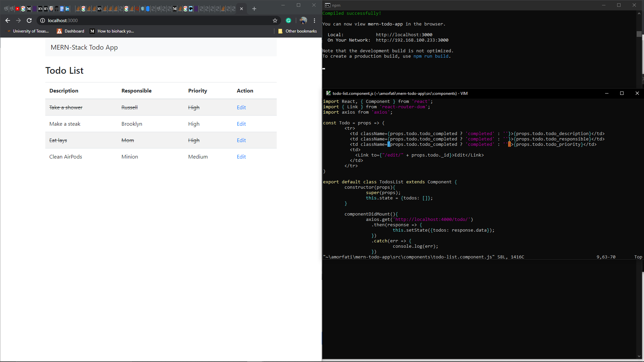Toggle fullscreen on the npm terminal window
Image resolution: width=644 pixels, height=362 pixels.
619,5
